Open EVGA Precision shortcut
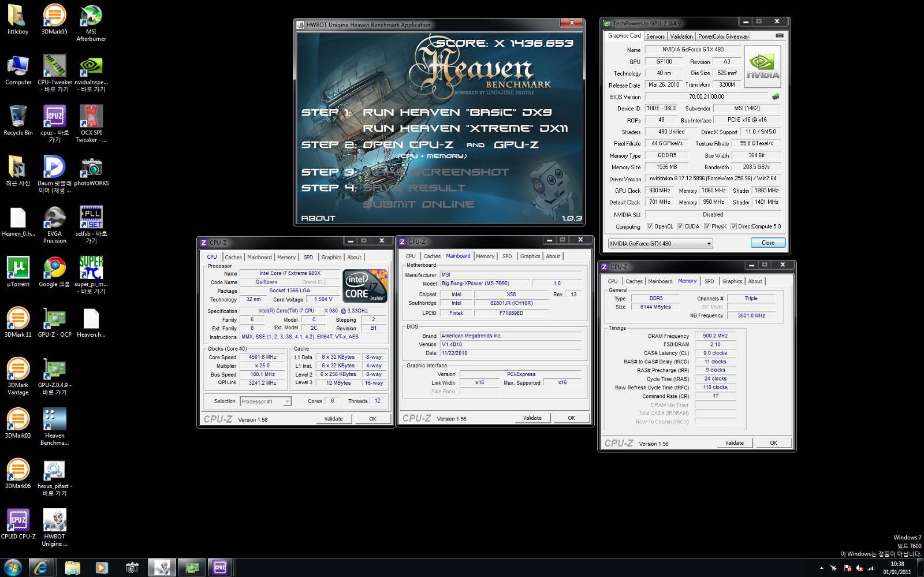The width and height of the screenshot is (924, 577). [54, 225]
